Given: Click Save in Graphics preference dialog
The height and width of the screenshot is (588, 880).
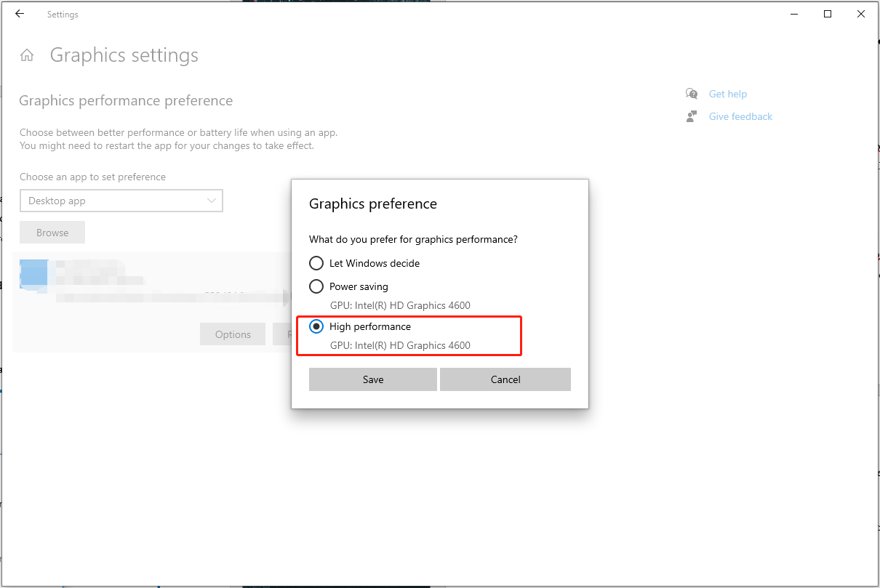Looking at the screenshot, I should (373, 379).
